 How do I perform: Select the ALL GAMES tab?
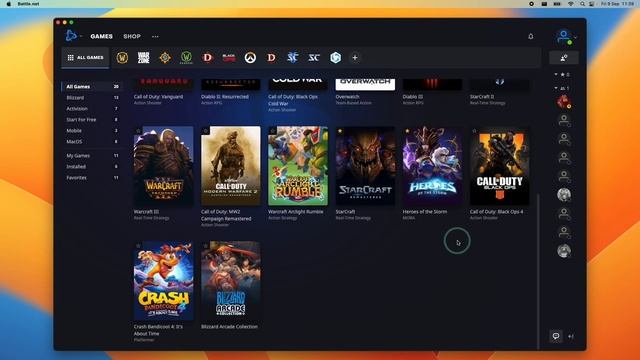(85, 58)
